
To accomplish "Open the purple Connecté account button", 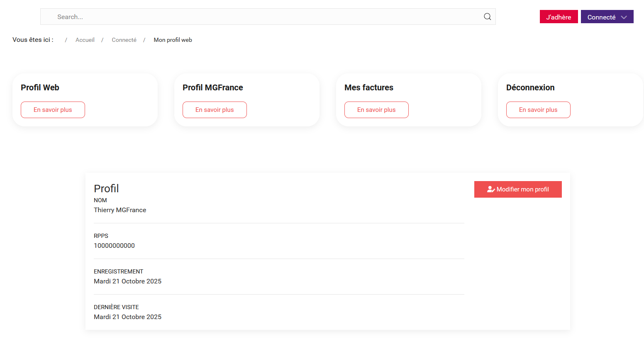I will (x=602, y=17).
